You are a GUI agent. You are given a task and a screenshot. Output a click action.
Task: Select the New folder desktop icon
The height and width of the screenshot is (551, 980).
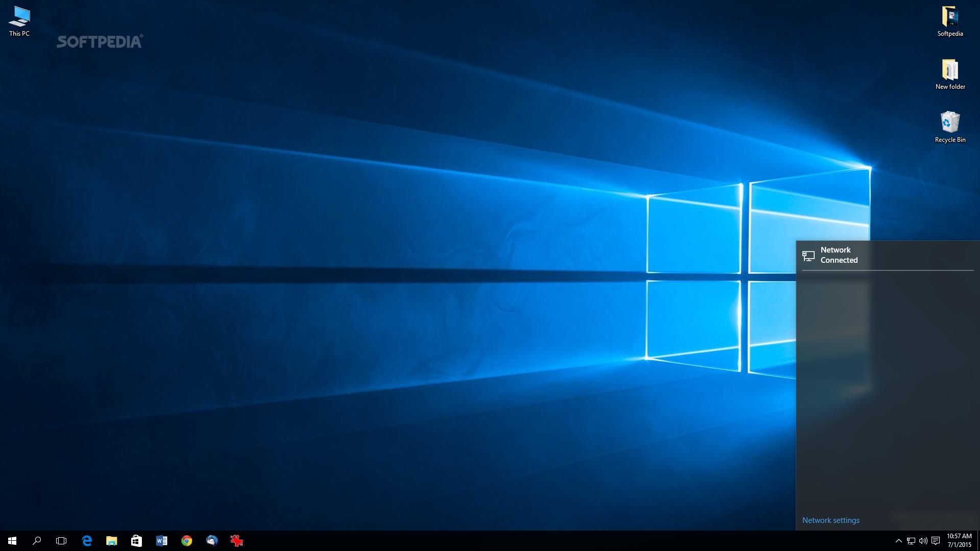pos(950,74)
